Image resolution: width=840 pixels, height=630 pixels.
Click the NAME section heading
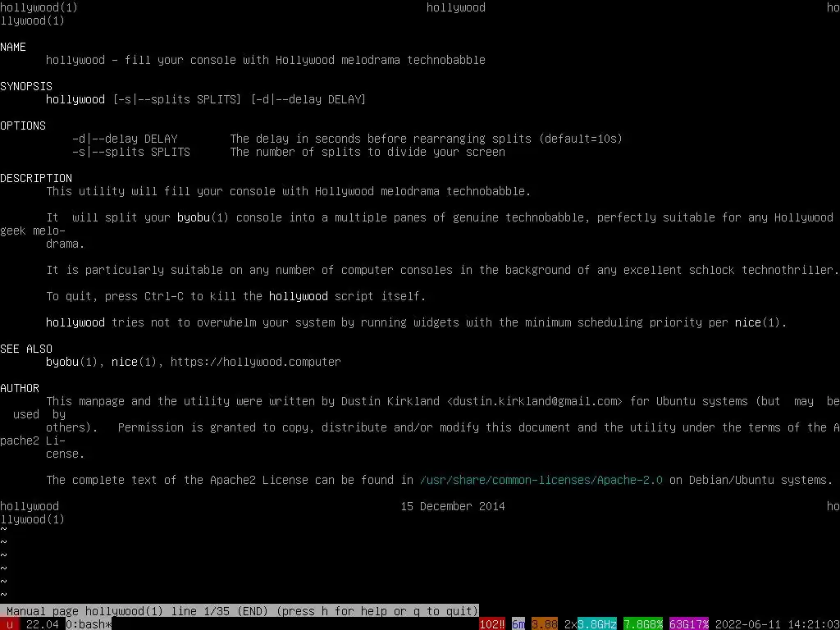tap(13, 47)
